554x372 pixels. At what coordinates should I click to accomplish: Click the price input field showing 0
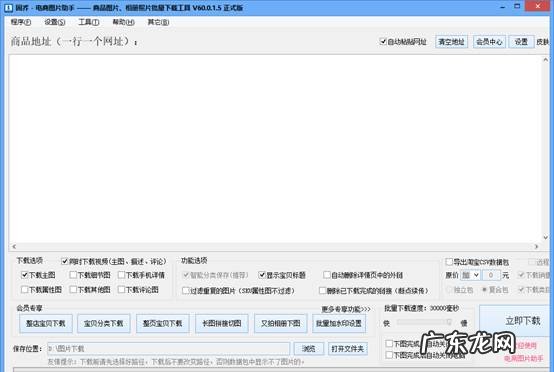click(490, 275)
